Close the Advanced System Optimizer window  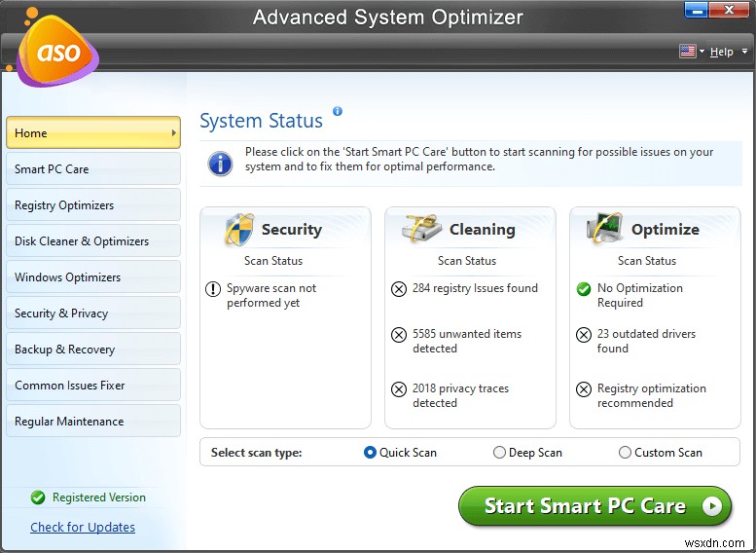pyautogui.click(x=729, y=10)
